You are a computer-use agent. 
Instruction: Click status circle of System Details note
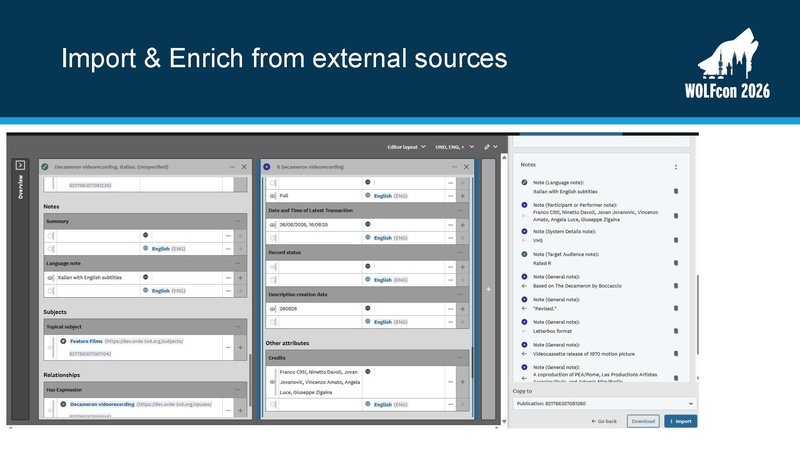point(524,231)
